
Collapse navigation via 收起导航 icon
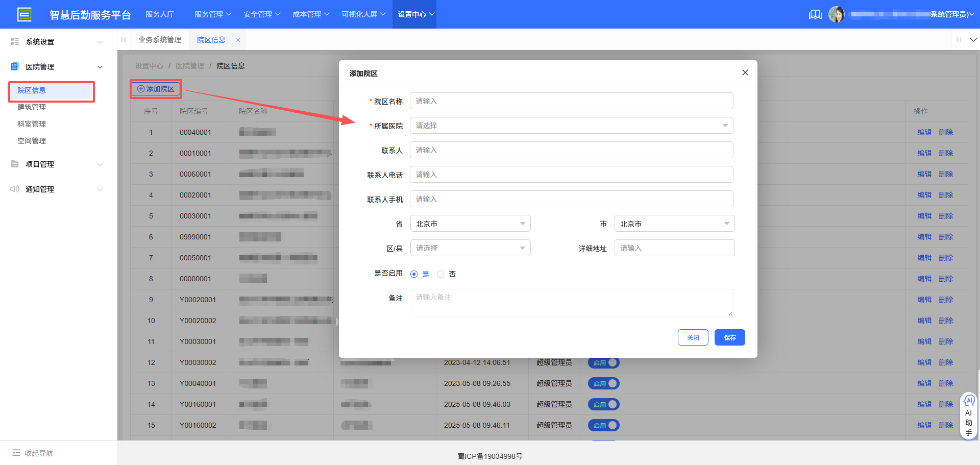[x=17, y=453]
